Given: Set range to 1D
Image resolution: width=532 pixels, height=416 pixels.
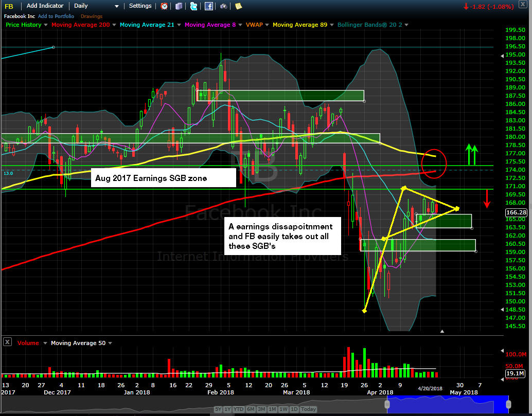Looking at the screenshot, I should pyautogui.click(x=294, y=409).
